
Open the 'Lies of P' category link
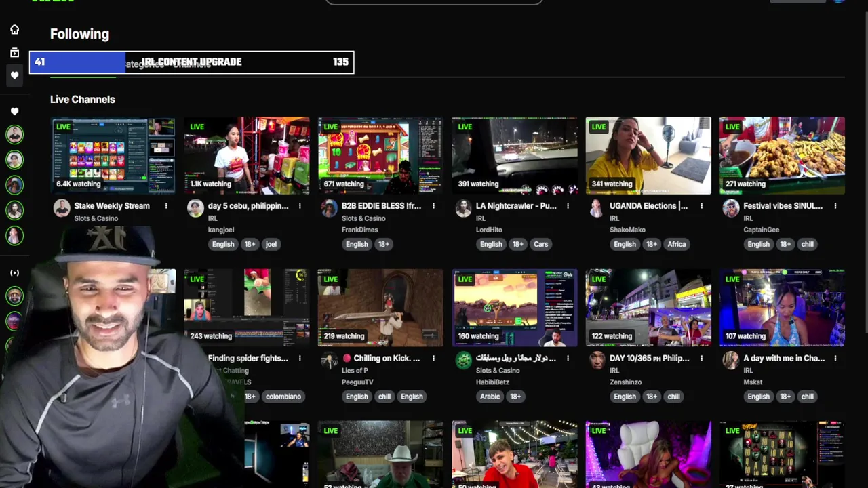click(355, 371)
